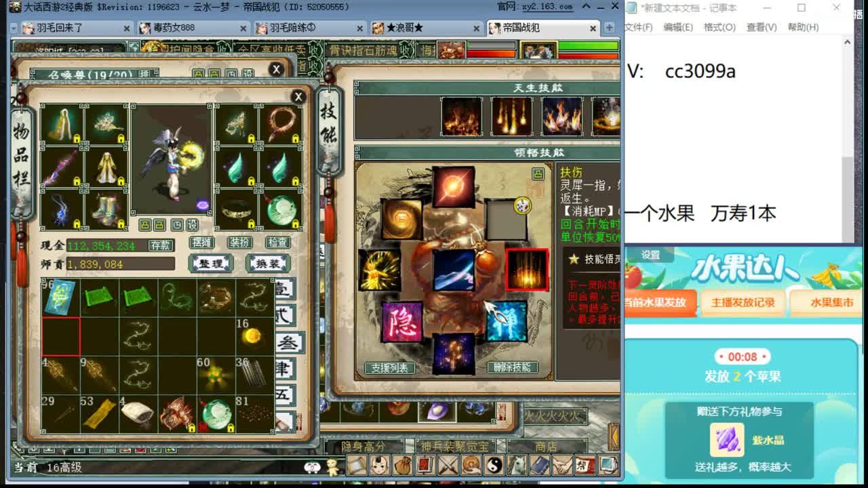The width and height of the screenshot is (868, 488).
Task: Select the blue arrow 神 skill icon
Action: tap(506, 321)
